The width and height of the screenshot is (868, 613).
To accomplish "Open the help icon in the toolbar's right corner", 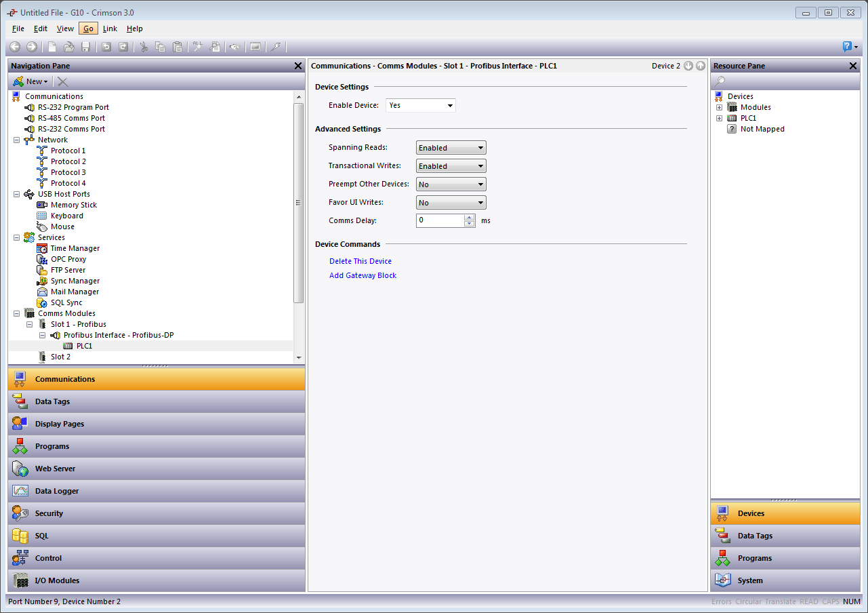I will pyautogui.click(x=848, y=47).
